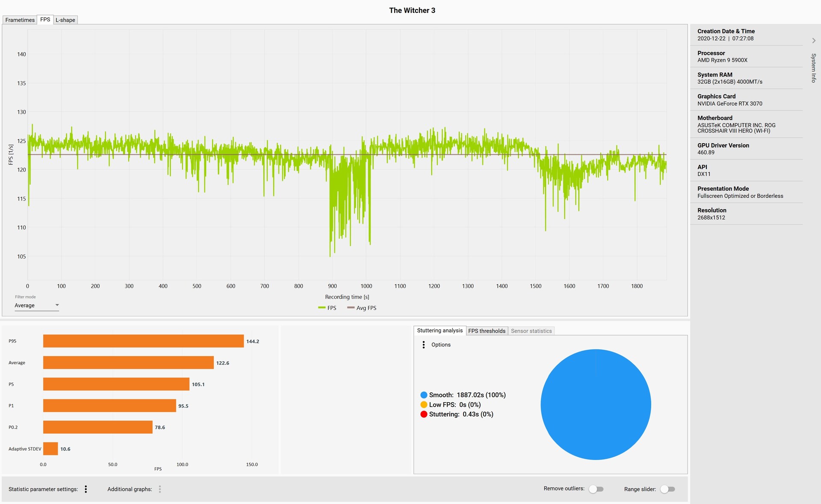Collapse System Info panel chevron
The height and width of the screenshot is (504, 821).
[x=814, y=41]
